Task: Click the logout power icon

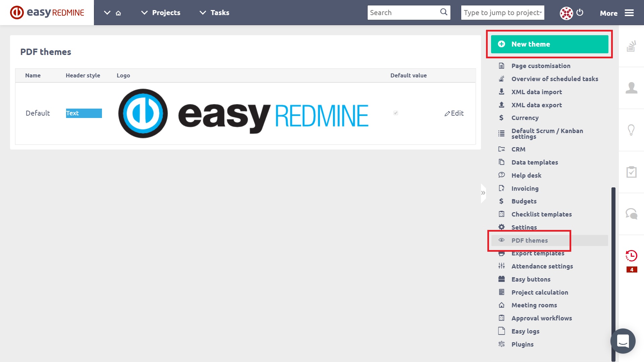Action: (580, 13)
